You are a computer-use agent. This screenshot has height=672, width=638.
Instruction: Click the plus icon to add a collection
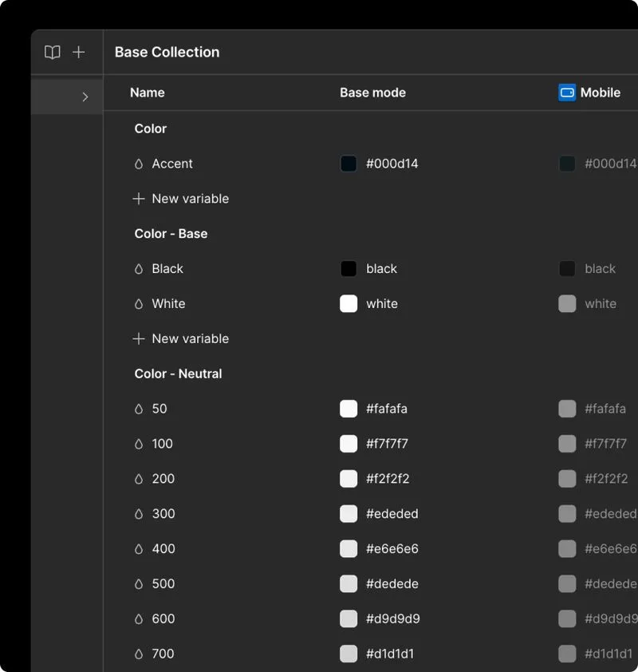[x=78, y=52]
